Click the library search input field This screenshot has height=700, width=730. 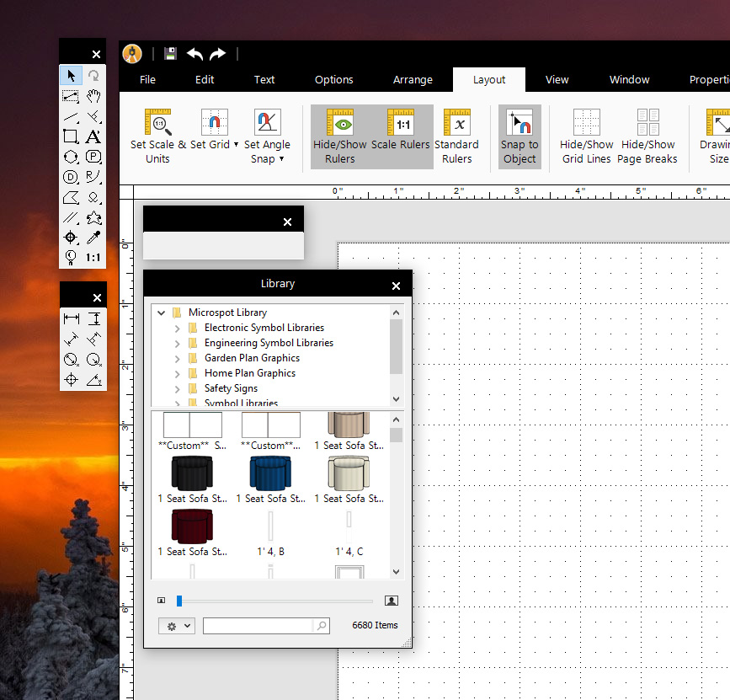pos(258,626)
